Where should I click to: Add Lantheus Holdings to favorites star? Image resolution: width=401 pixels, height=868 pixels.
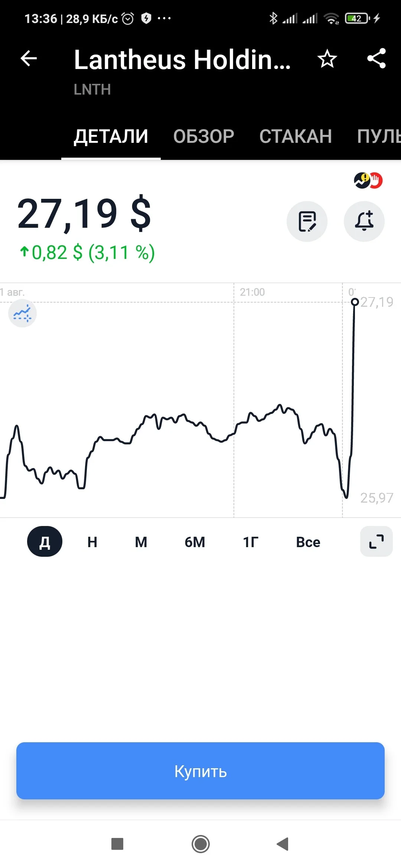(x=327, y=59)
